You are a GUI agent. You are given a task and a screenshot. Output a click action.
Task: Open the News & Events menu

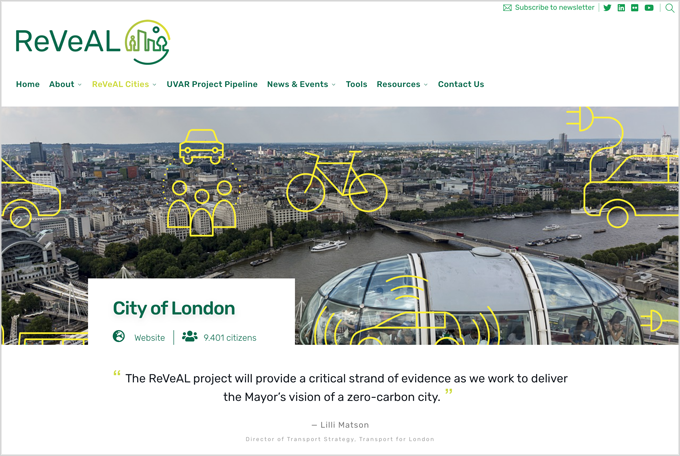[298, 84]
